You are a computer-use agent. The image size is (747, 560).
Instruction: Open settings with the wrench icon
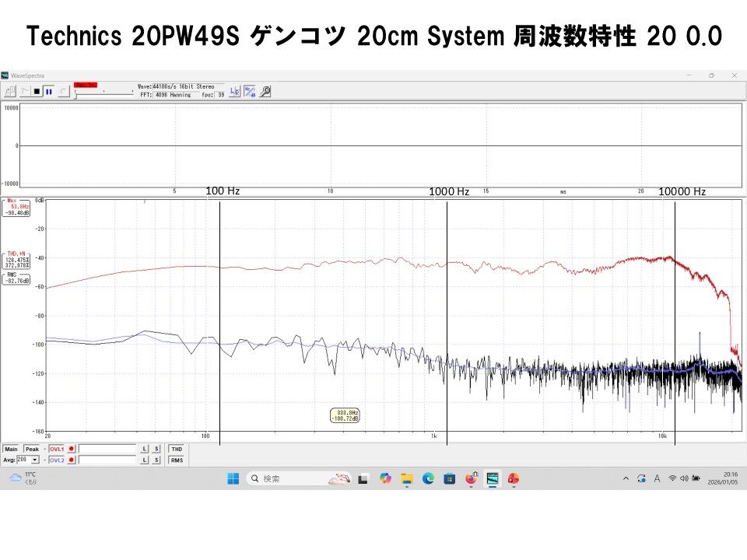pyautogui.click(x=265, y=92)
